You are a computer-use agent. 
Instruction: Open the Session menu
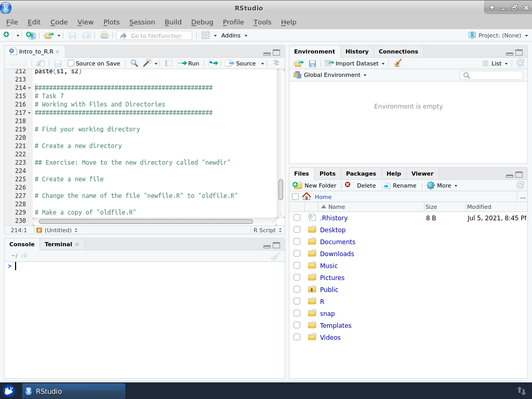[x=142, y=22]
